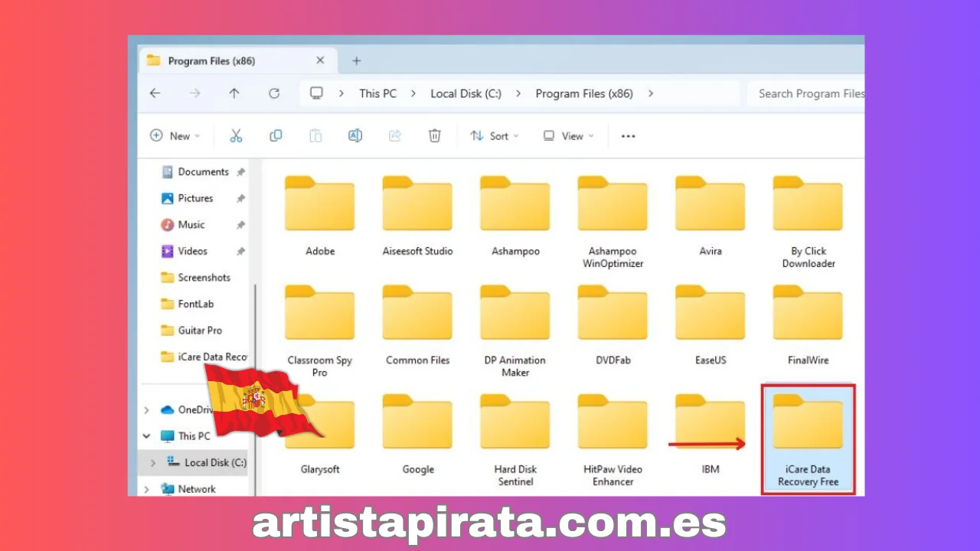The height and width of the screenshot is (551, 980).
Task: Refresh the current folder view
Action: (x=274, y=93)
